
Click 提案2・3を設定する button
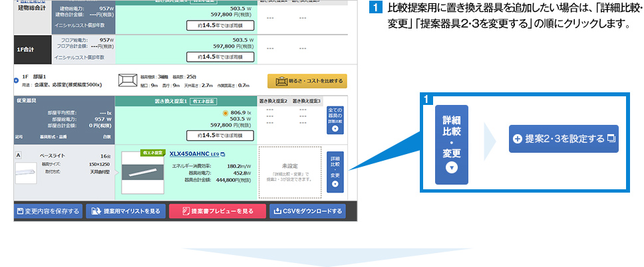tap(563, 139)
